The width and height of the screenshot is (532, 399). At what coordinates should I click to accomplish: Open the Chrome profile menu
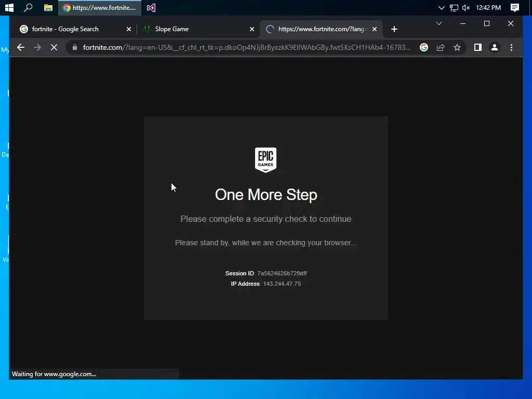(x=495, y=47)
